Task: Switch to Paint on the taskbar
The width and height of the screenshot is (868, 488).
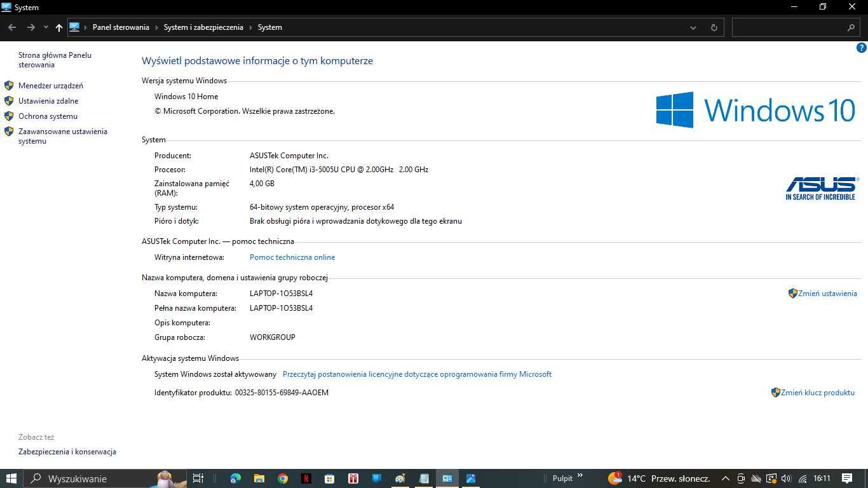Action: (400, 478)
